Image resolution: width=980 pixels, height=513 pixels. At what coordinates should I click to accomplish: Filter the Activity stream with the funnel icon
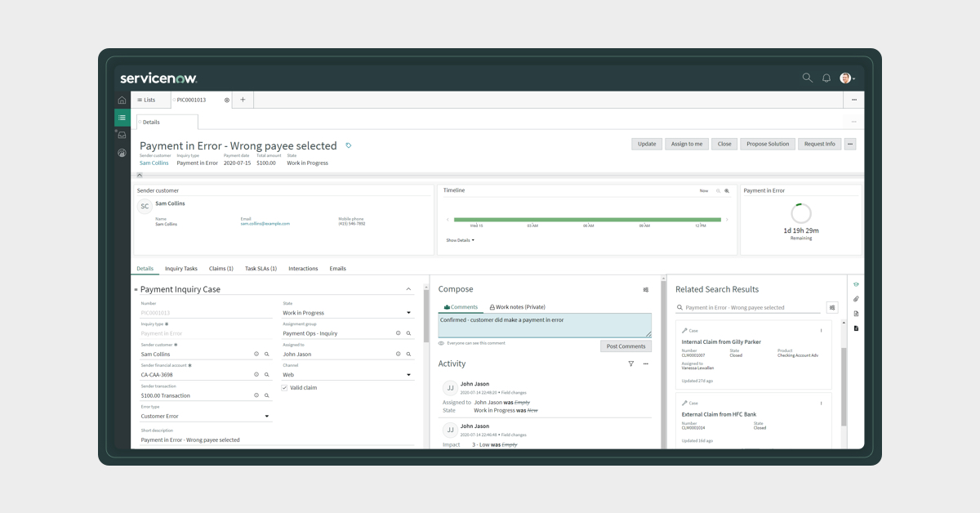[x=631, y=364]
